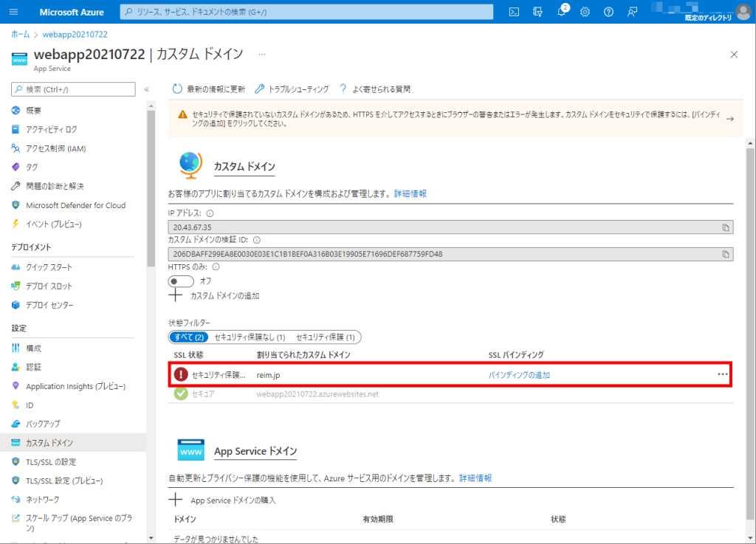Filter by すべて (2)
The width and height of the screenshot is (756, 544).
[x=189, y=337]
